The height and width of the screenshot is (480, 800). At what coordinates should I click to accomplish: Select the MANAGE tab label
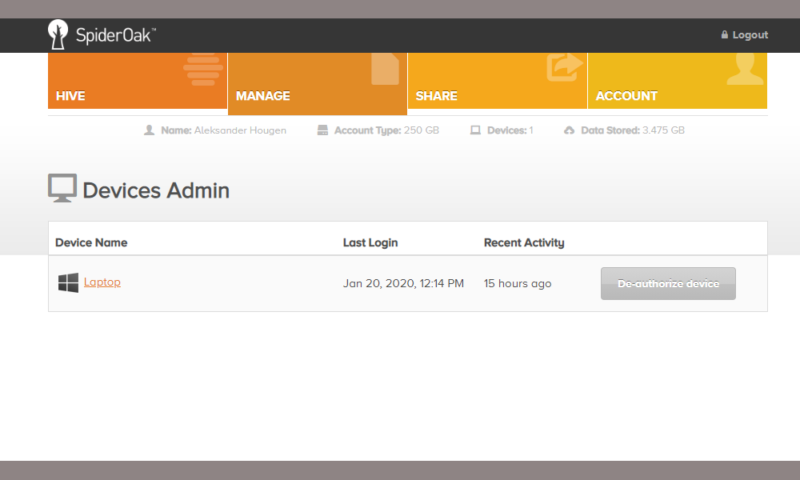[x=263, y=96]
